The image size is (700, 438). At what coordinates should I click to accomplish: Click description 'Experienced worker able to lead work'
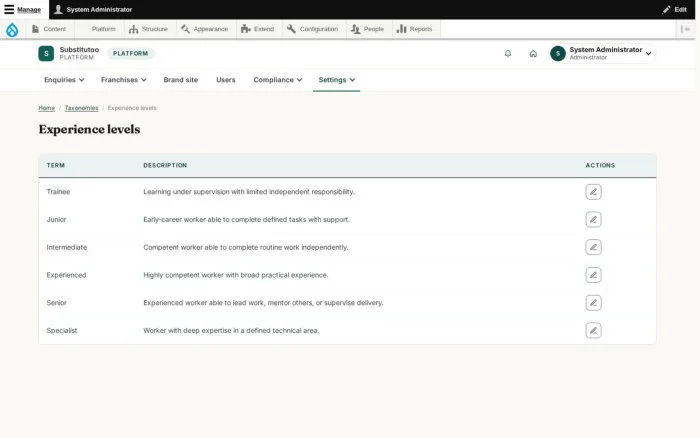pos(263,303)
